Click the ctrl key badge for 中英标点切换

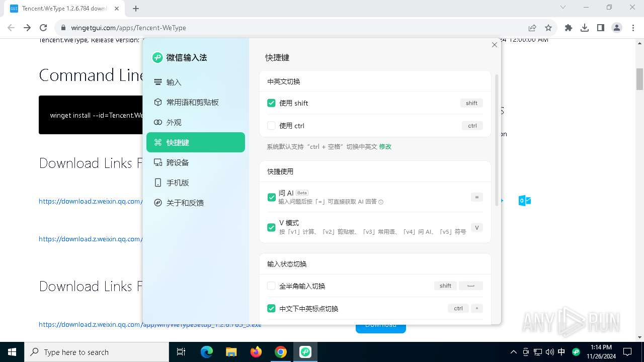point(458,308)
